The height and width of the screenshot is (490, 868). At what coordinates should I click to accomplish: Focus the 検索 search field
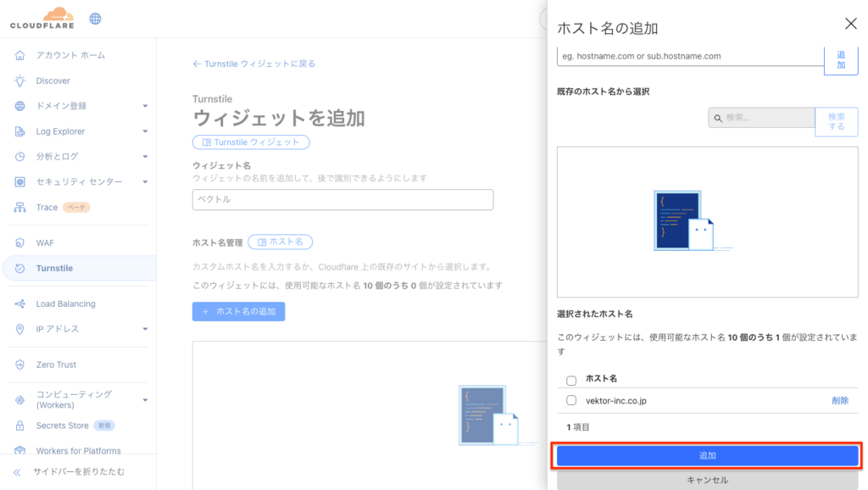tap(762, 117)
